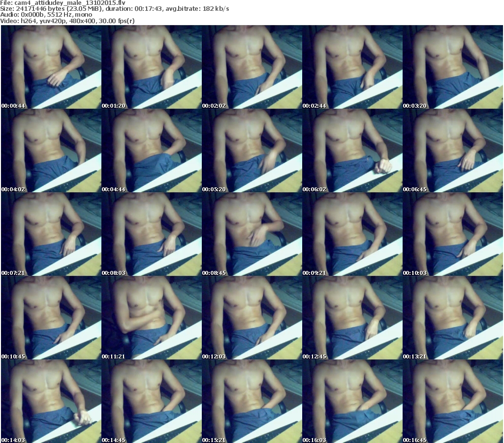The height and width of the screenshot is (443, 504).
Task: Click the 'File:' name line in header
Action: click(63, 3)
